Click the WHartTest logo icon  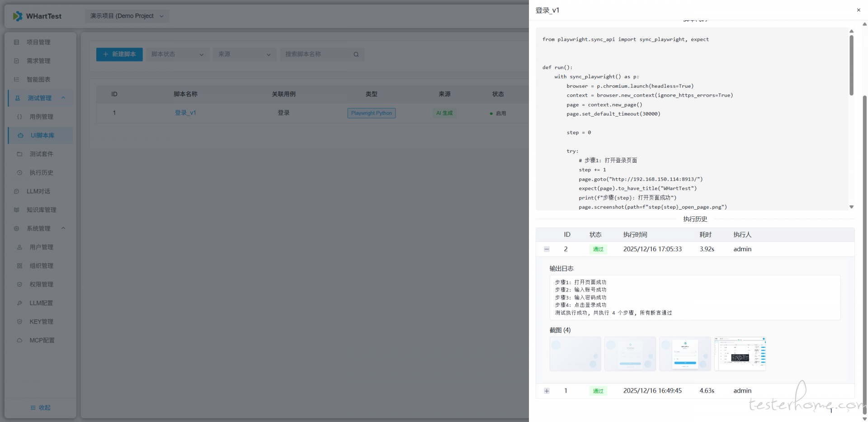[18, 16]
